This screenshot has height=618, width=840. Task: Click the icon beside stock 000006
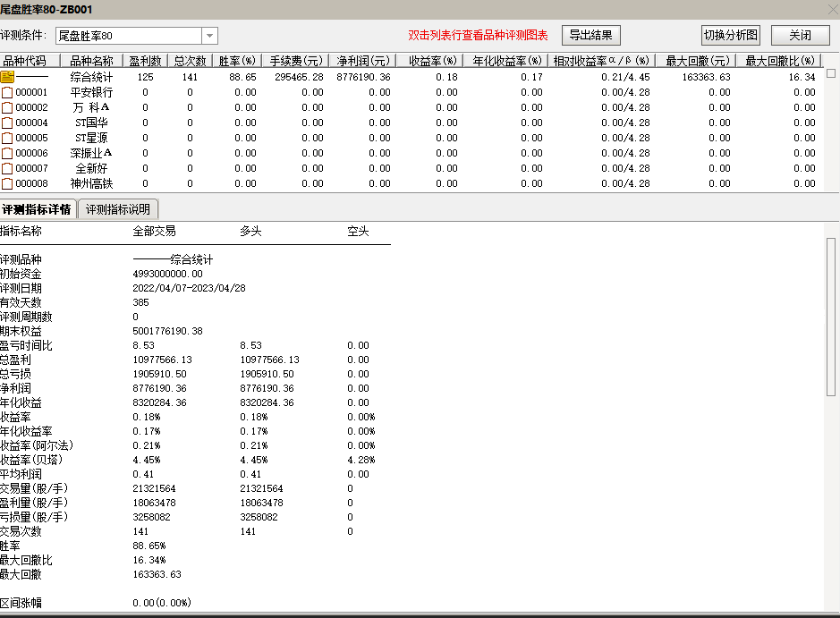(x=7, y=154)
